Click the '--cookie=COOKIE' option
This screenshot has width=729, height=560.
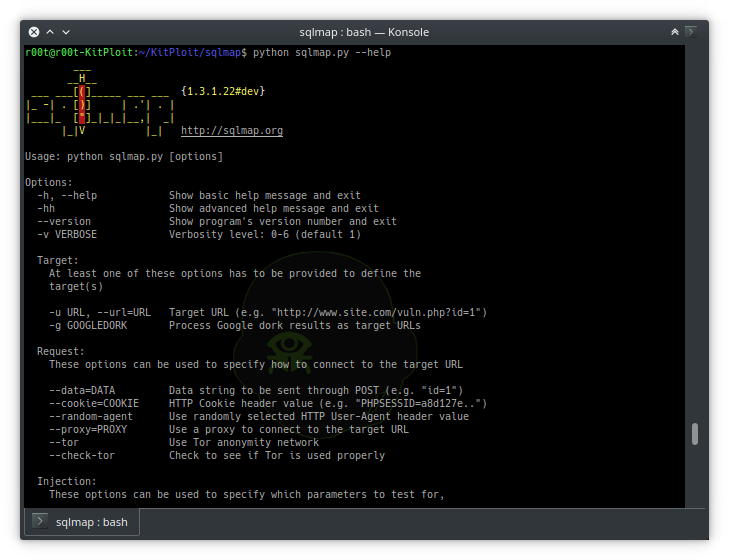94,404
